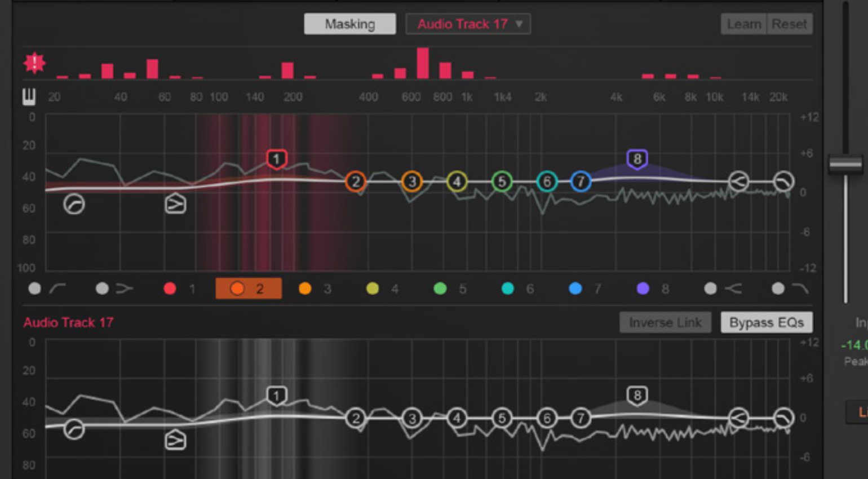Screen dimensions: 868x479
Task: Select green EQ node 5 in upper graph
Action: (x=502, y=181)
